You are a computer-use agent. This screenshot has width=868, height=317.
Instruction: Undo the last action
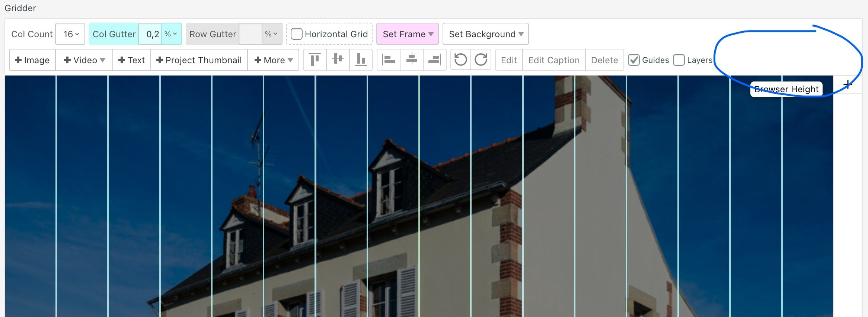pyautogui.click(x=460, y=60)
